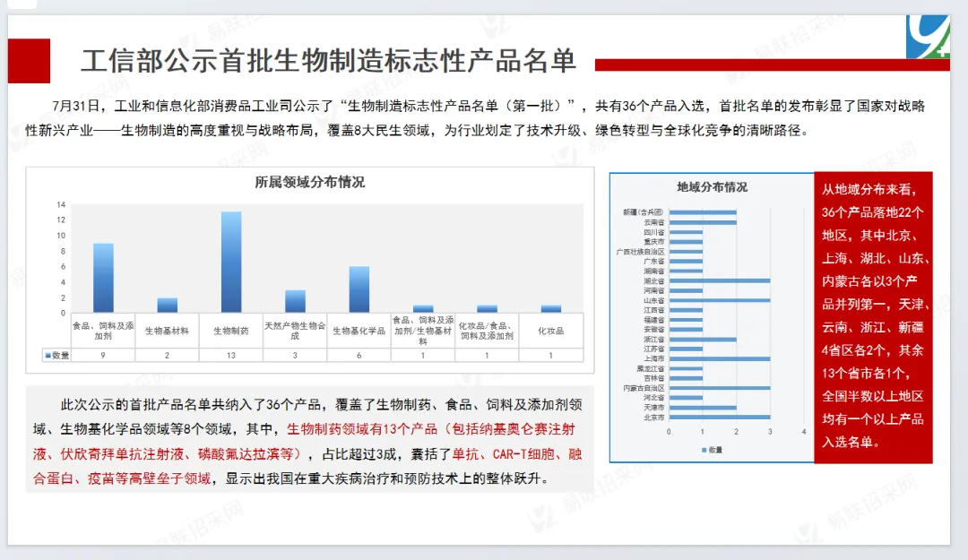The height and width of the screenshot is (560, 968).
Task: Select the 化妆品/食品、饲料及添加剂 label cell
Action: (x=487, y=331)
